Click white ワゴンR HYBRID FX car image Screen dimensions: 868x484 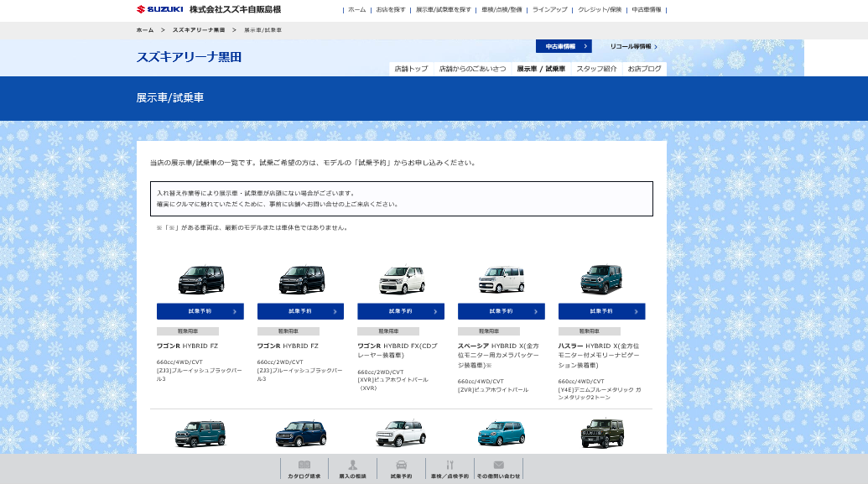pos(402,279)
